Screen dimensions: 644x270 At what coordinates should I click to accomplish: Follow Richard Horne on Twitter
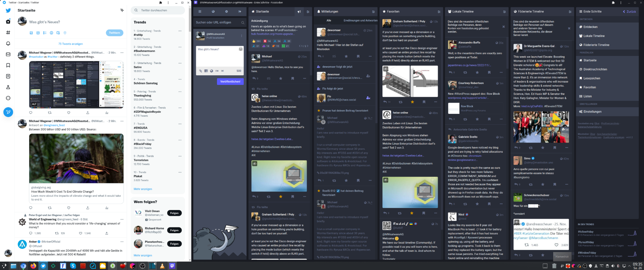(174, 230)
